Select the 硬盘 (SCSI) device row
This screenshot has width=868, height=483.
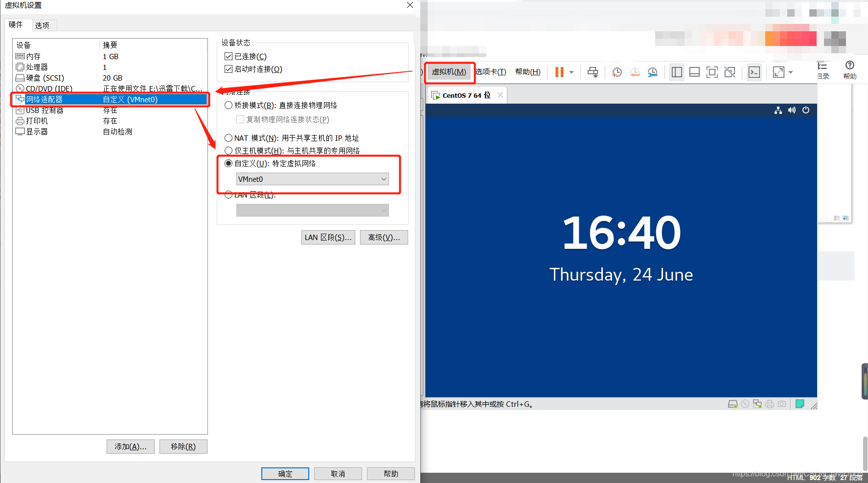click(110, 78)
